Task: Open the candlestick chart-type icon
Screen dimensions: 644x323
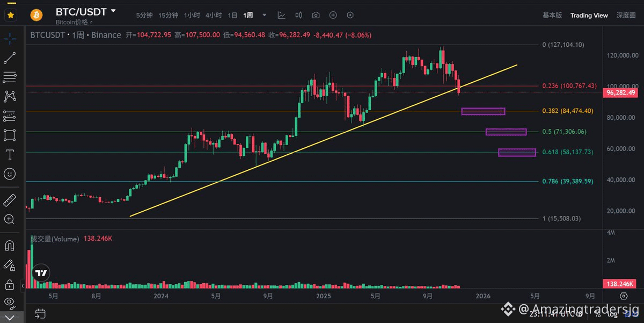Action: tap(299, 15)
